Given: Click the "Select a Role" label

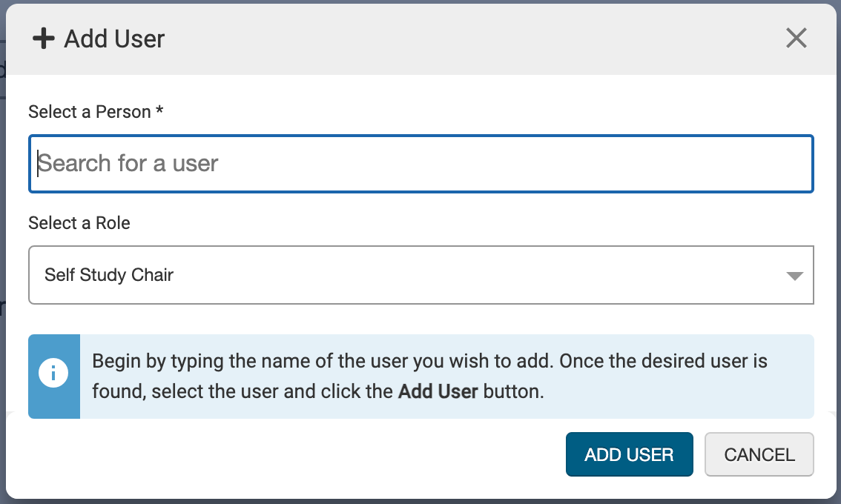Looking at the screenshot, I should coord(79,223).
